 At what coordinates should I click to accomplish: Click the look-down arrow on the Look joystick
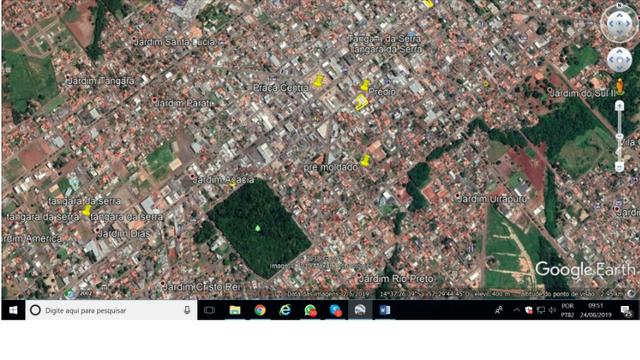point(619,33)
